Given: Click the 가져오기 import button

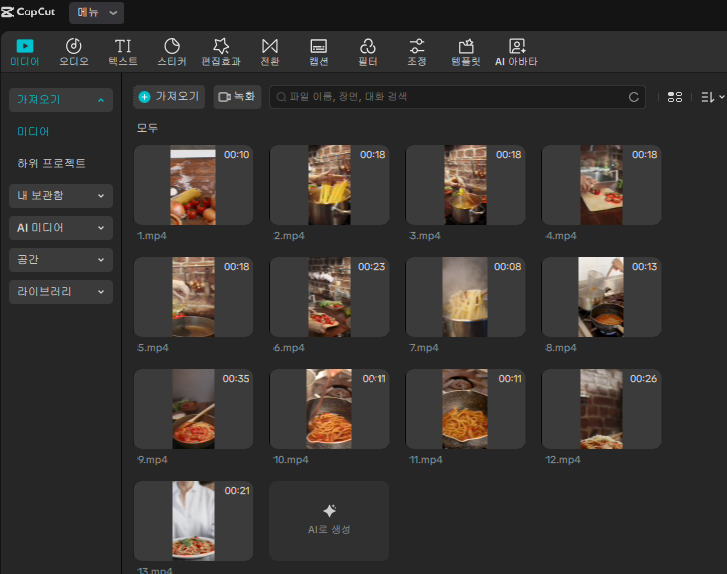Looking at the screenshot, I should click(x=169, y=97).
